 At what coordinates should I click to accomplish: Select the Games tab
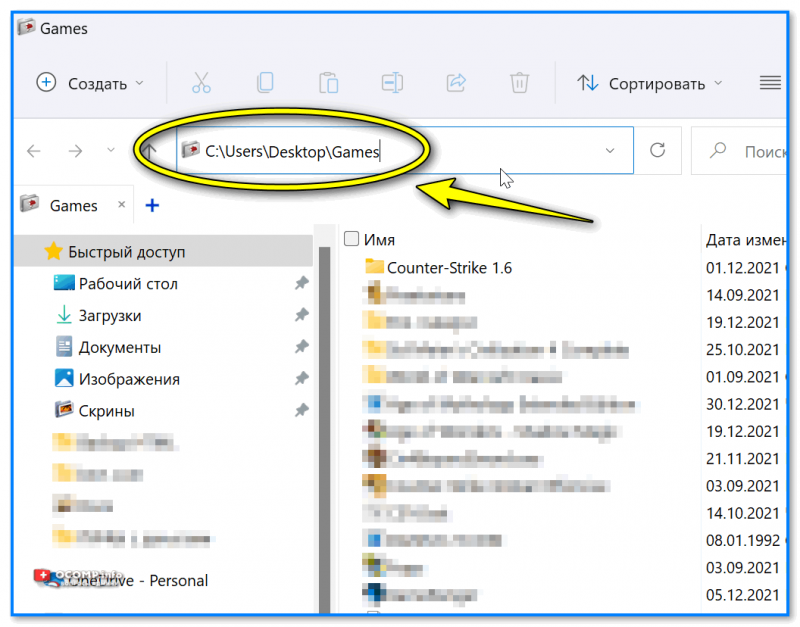tap(73, 206)
